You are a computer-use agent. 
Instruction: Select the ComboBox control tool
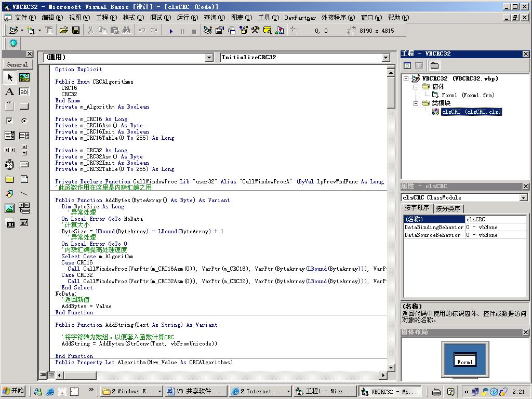click(x=9, y=136)
